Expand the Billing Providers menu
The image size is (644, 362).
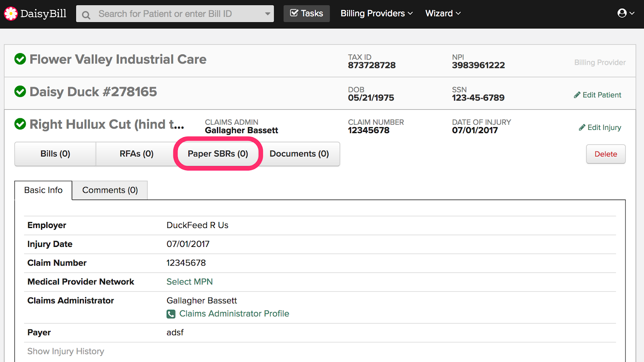click(376, 13)
